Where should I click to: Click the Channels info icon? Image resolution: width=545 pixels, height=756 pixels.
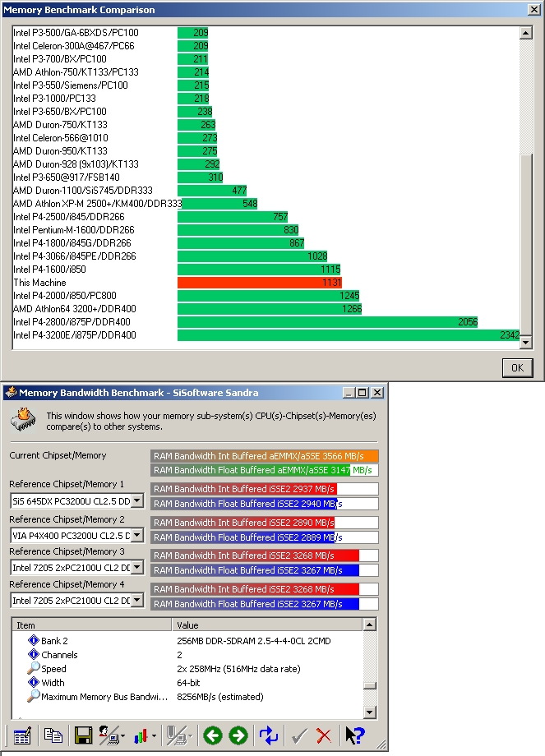tap(33, 654)
